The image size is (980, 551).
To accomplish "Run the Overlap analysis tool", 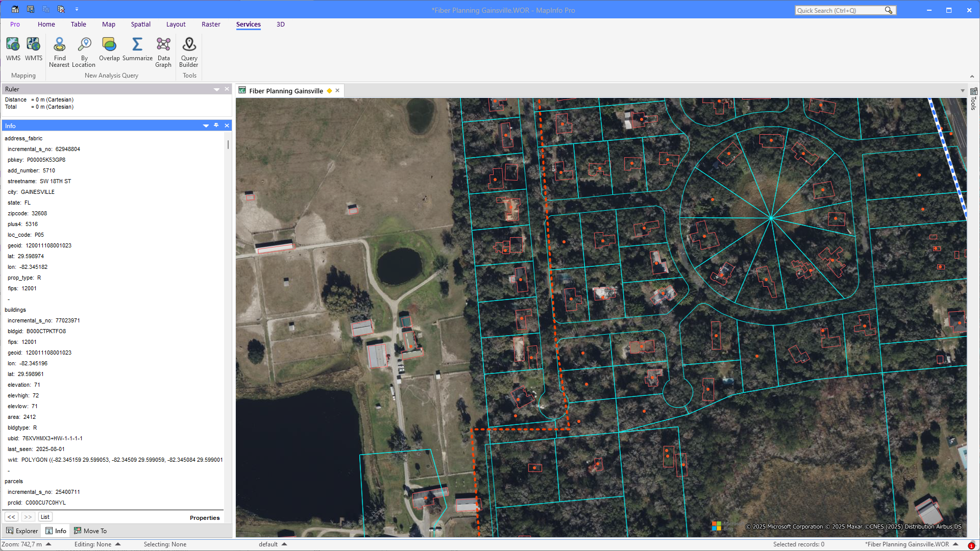I will [109, 49].
